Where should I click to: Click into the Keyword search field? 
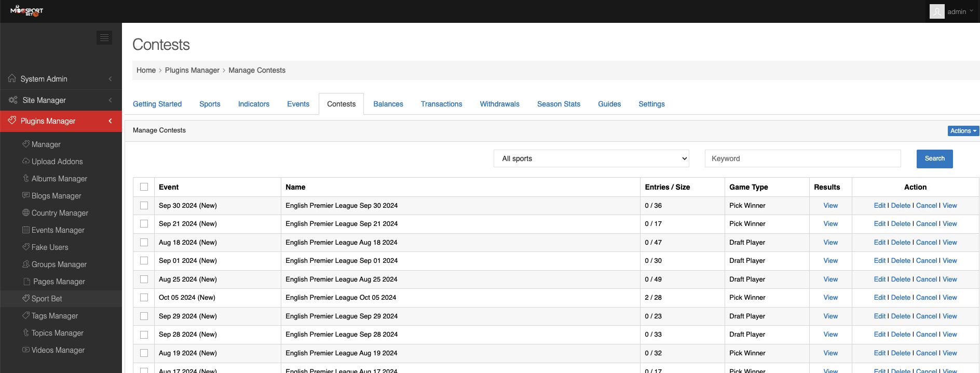802,158
